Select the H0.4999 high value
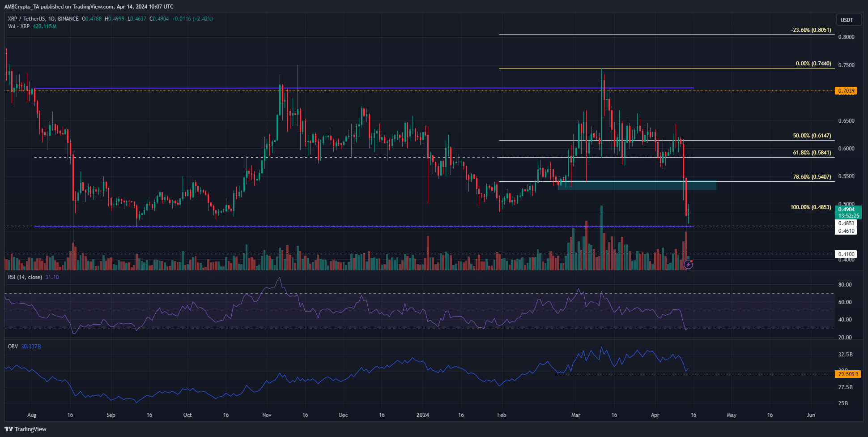The width and height of the screenshot is (868, 437). [x=115, y=19]
